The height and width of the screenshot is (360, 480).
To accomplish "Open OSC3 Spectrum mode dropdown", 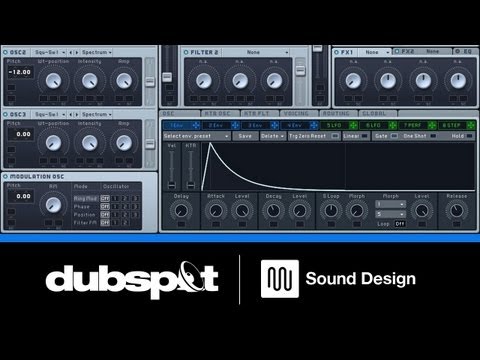I will point(97,114).
